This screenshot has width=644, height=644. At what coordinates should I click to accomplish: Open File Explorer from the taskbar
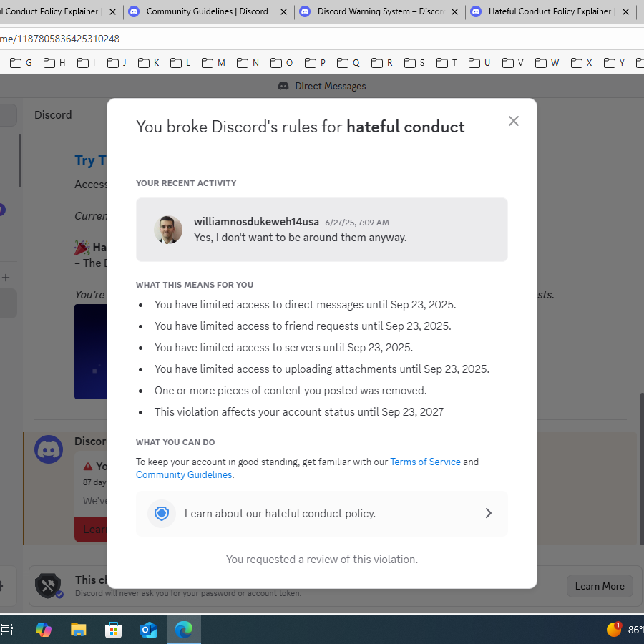[x=79, y=629]
